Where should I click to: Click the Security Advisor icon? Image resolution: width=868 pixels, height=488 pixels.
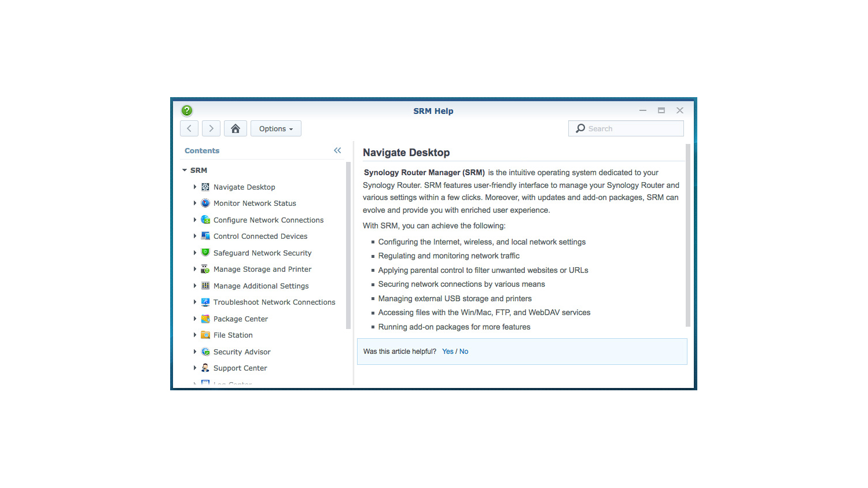(x=205, y=352)
